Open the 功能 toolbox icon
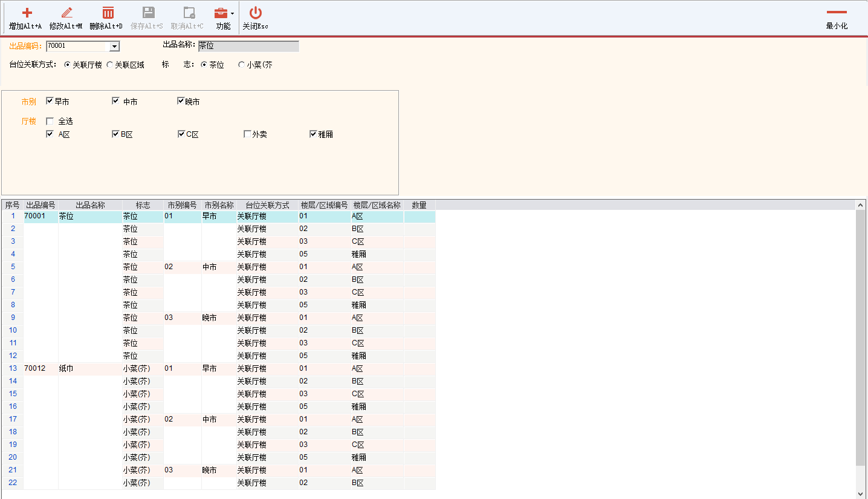 221,13
